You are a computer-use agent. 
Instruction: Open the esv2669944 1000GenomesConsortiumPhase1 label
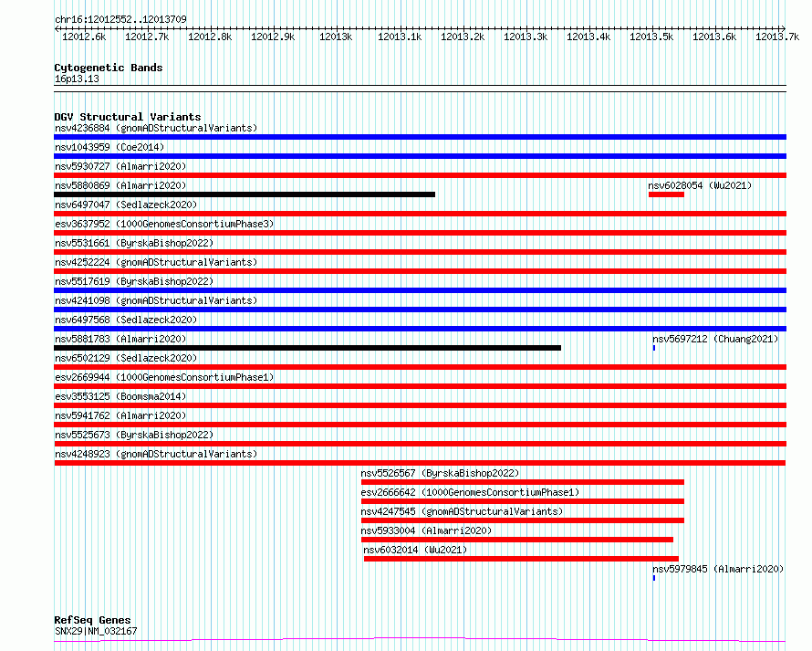(164, 377)
